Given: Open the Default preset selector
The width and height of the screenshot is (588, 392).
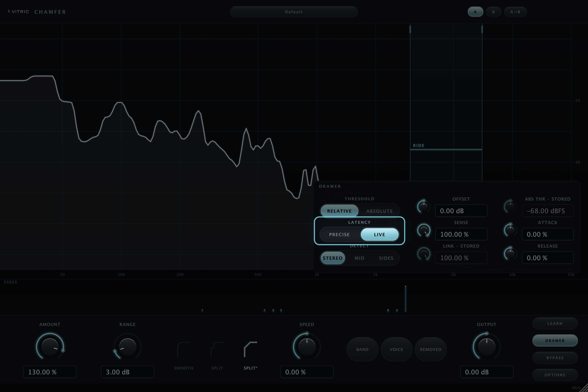Looking at the screenshot, I should (x=294, y=12).
